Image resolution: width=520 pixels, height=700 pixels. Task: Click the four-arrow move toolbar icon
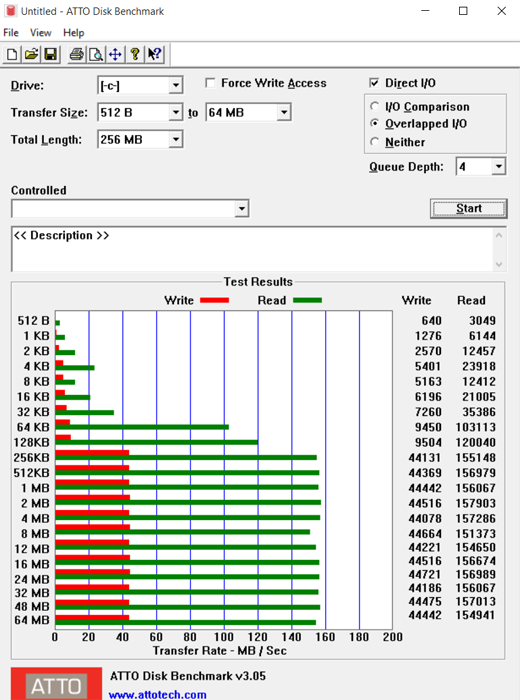115,54
